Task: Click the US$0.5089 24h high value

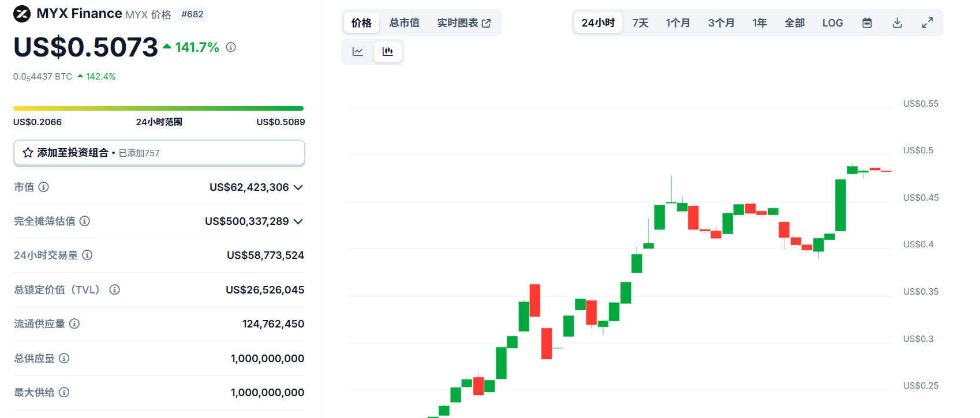Action: click(280, 122)
